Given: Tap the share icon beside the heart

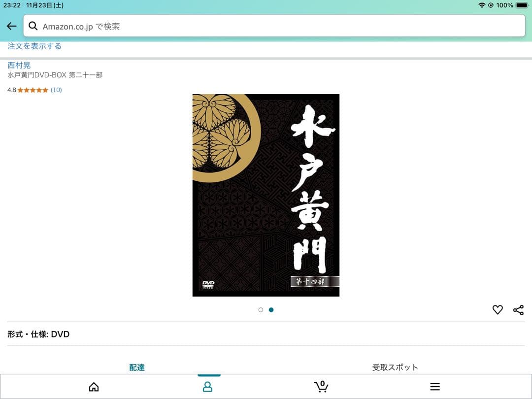Looking at the screenshot, I should click(x=518, y=310).
